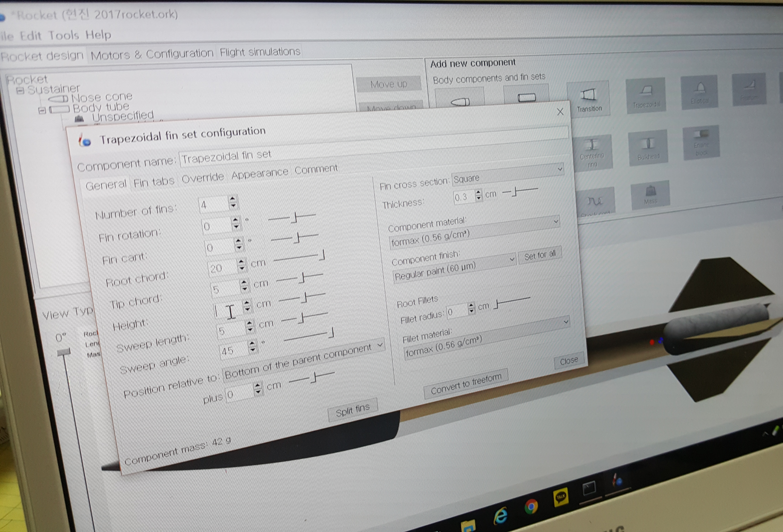Increase the Number of fins stepper
This screenshot has width=783, height=532.
point(232,199)
